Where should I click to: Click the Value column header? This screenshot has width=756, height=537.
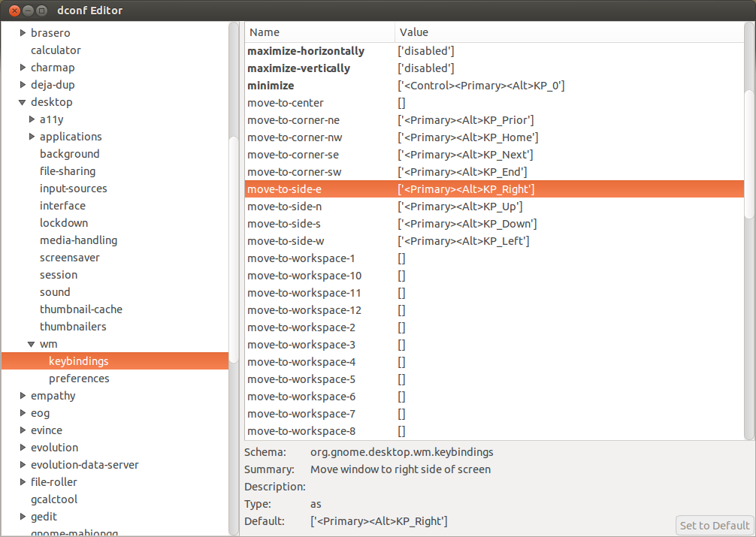tap(569, 32)
